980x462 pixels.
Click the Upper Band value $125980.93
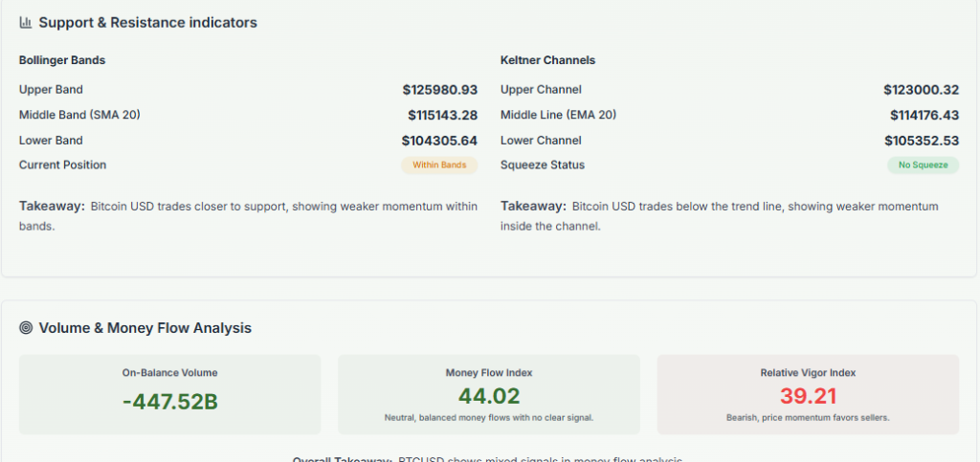tap(440, 90)
